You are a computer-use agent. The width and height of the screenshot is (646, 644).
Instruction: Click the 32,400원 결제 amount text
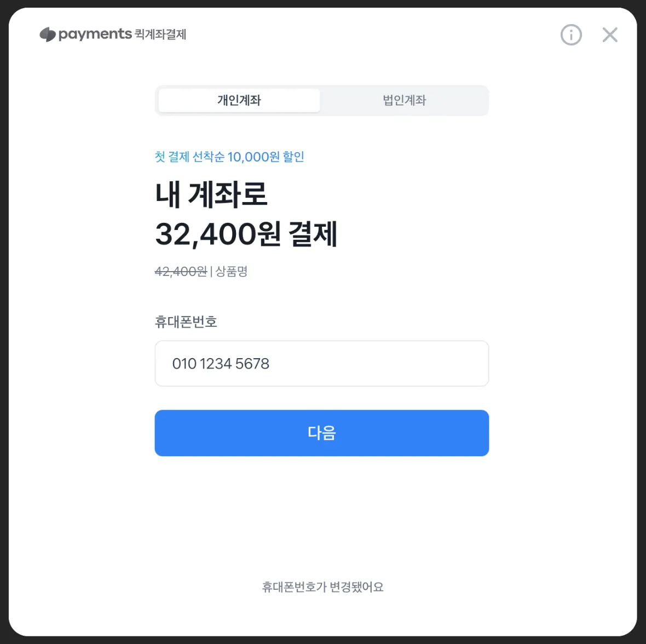246,234
